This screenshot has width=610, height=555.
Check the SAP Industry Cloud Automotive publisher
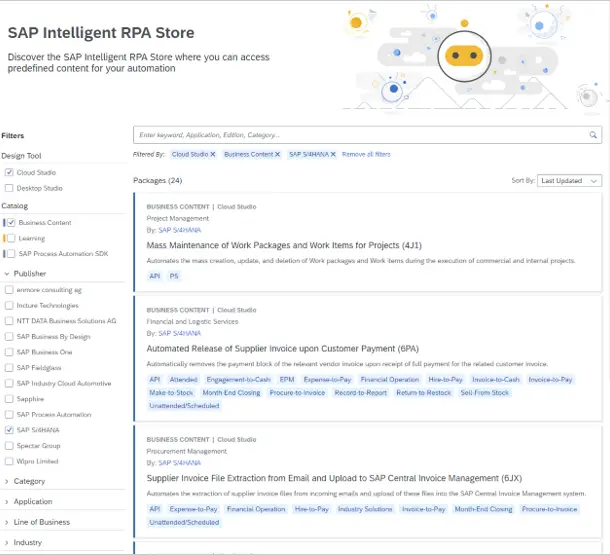point(9,383)
